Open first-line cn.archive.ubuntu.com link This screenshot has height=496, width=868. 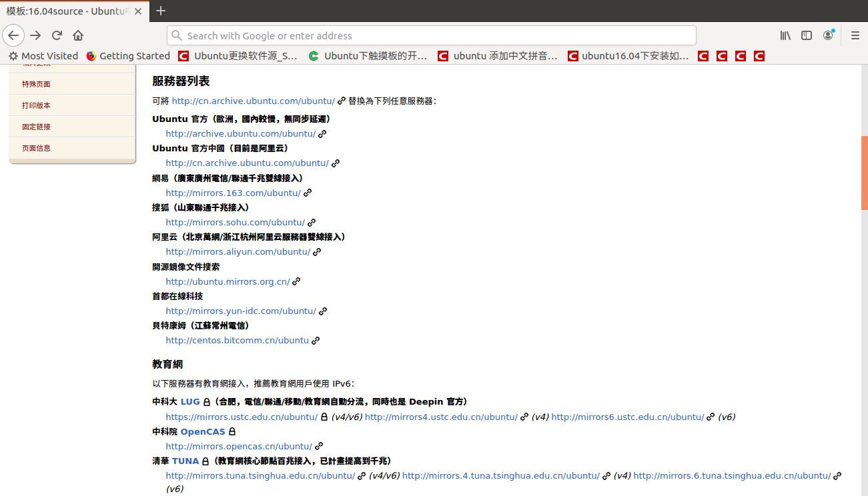pos(254,101)
